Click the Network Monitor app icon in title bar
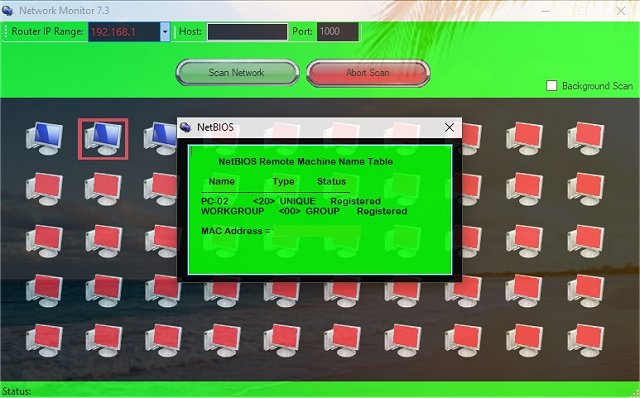This screenshot has height=398, width=640. [7, 10]
